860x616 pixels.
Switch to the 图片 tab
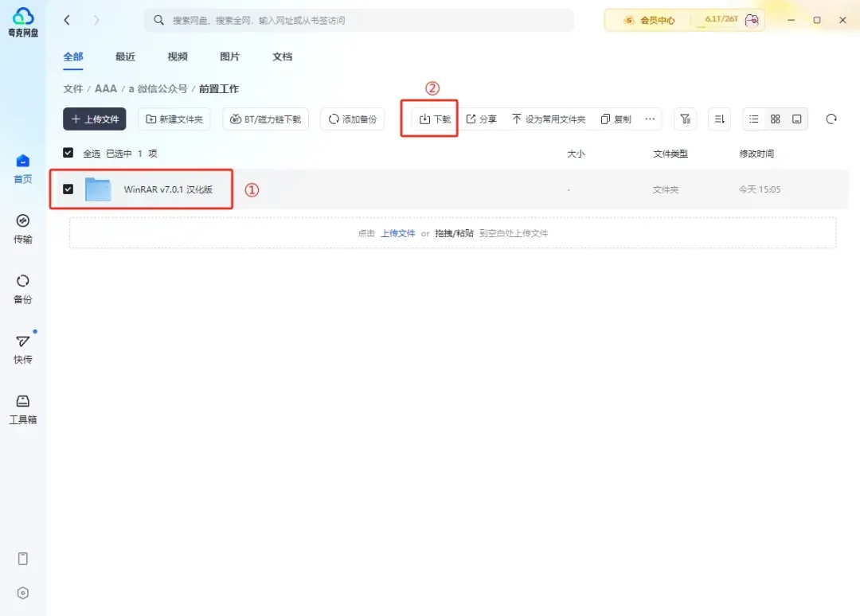[230, 57]
